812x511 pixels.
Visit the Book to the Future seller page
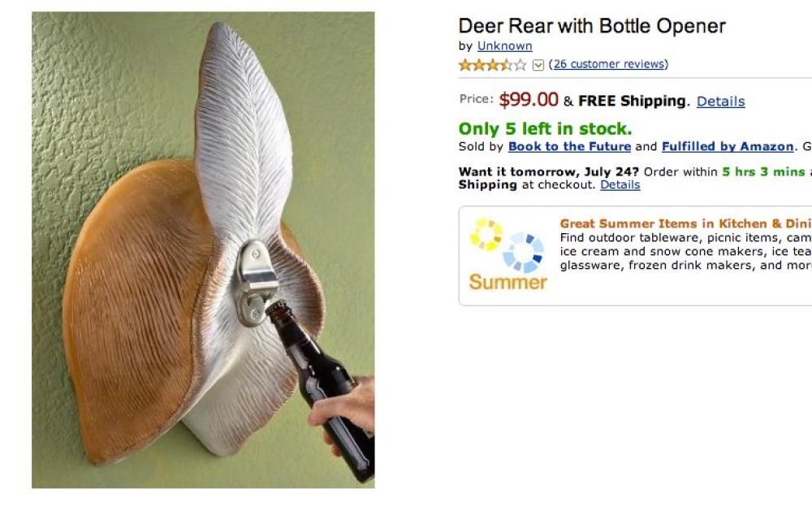(x=569, y=146)
